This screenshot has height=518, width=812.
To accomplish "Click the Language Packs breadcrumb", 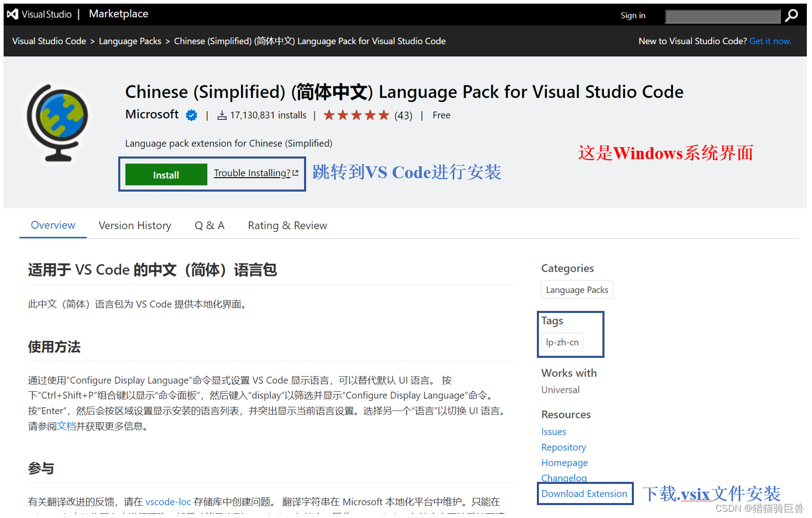I will coord(130,41).
